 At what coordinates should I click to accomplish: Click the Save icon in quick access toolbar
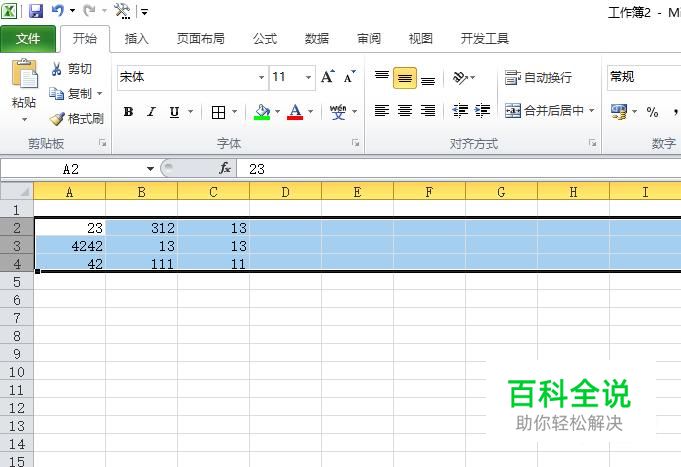pyautogui.click(x=36, y=10)
